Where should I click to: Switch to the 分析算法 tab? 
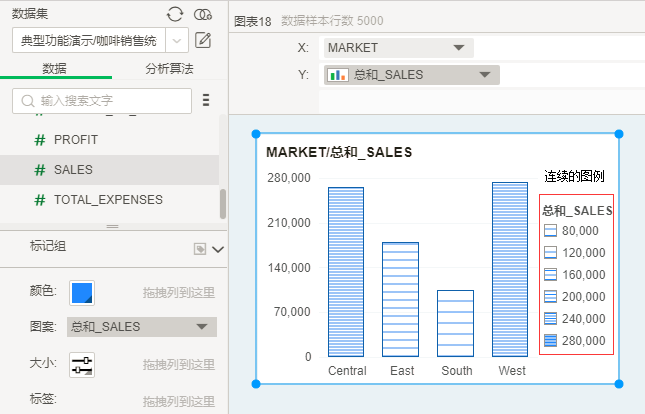point(169,68)
